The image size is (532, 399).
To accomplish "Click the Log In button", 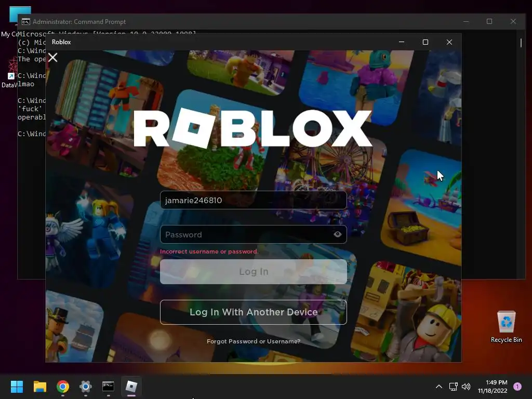I will [254, 272].
